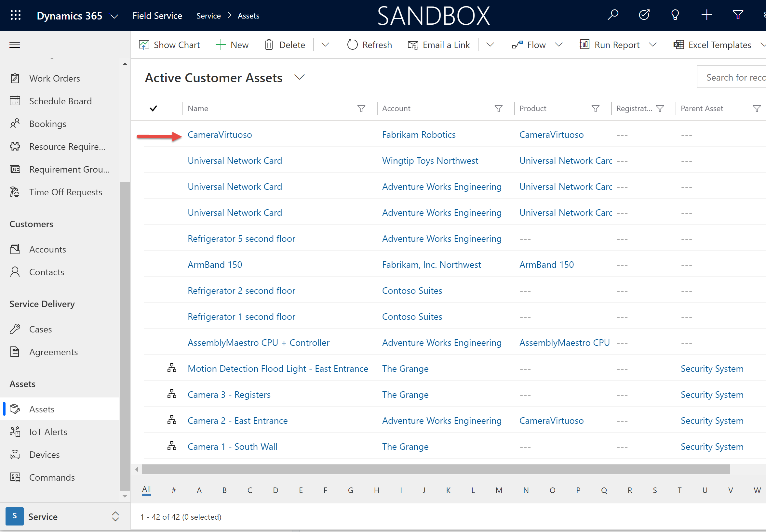The height and width of the screenshot is (532, 766).
Task: Refresh the asset list
Action: click(370, 45)
